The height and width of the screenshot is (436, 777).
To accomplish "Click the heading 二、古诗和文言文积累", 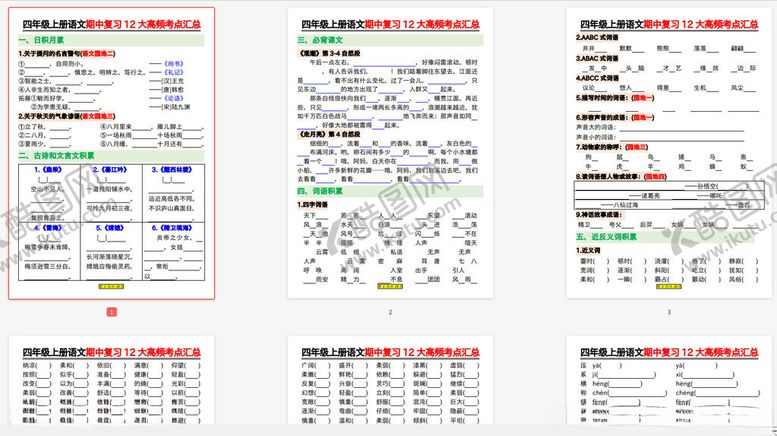I will pyautogui.click(x=56, y=156).
